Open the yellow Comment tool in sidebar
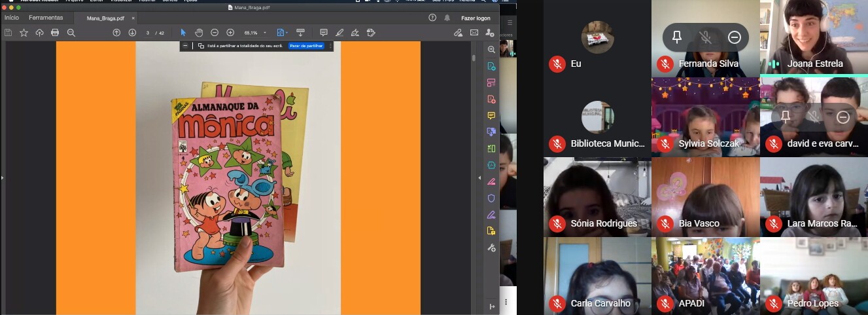 [x=491, y=115]
